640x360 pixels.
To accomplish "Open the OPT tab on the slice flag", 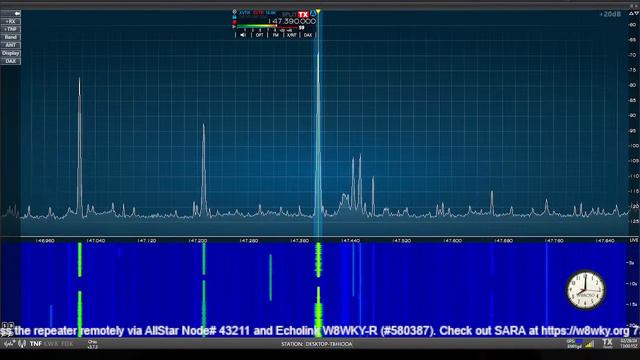I will coord(259,35).
